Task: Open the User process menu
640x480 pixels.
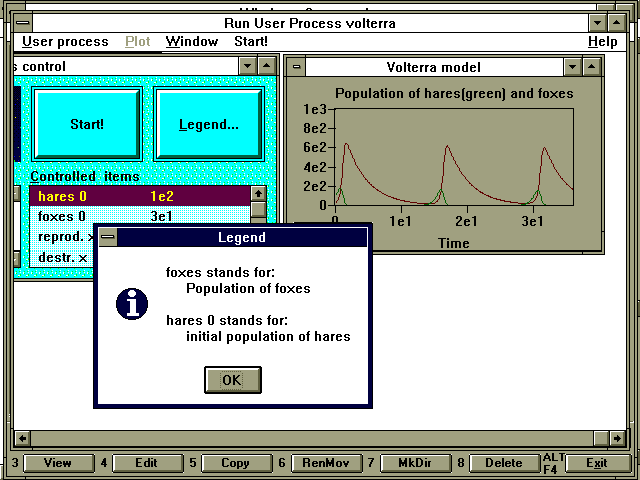Action: point(65,41)
